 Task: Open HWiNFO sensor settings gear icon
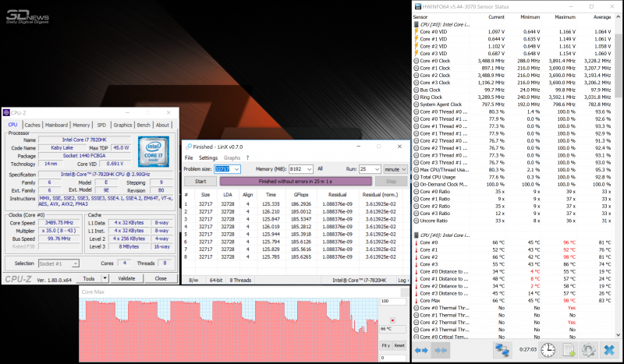(x=588, y=350)
